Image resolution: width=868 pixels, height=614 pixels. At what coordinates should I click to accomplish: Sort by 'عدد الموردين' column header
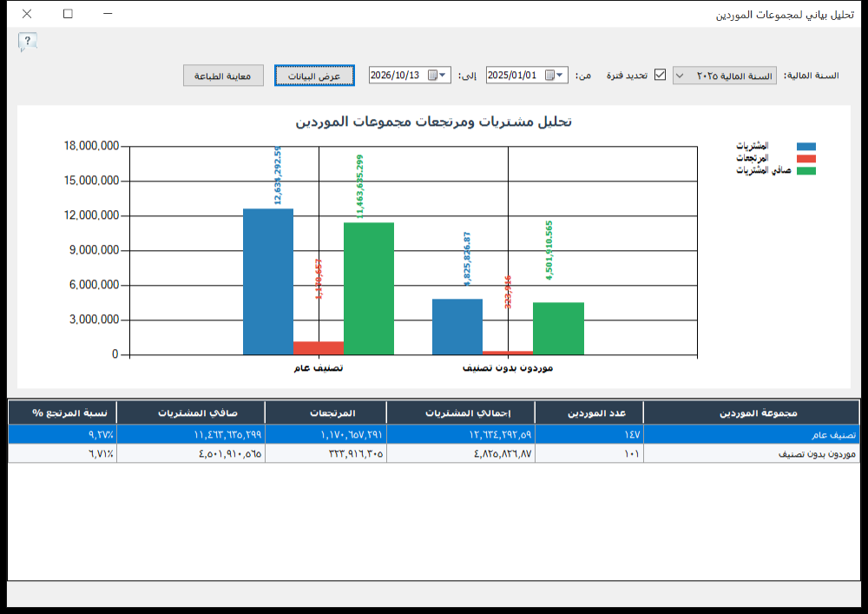point(589,413)
